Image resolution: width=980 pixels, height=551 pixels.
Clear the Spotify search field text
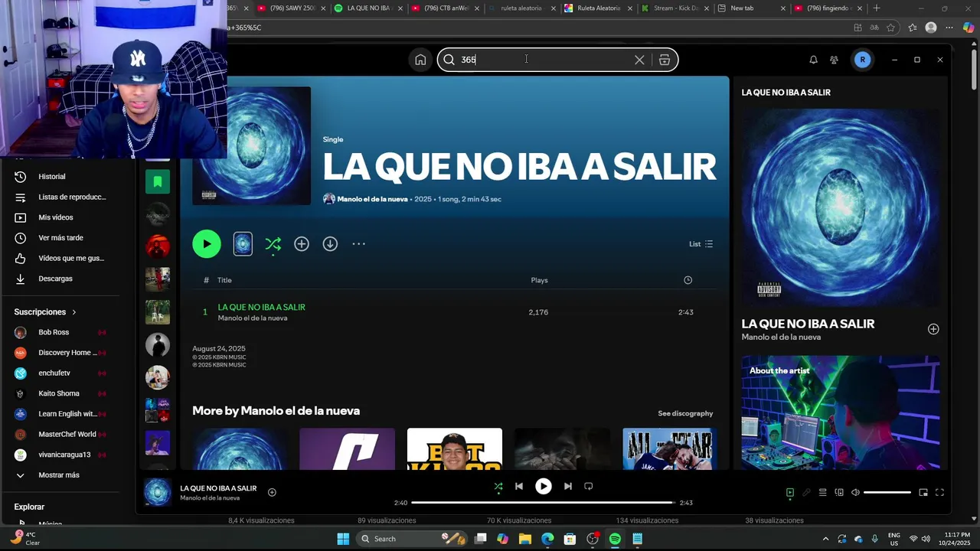click(x=639, y=60)
